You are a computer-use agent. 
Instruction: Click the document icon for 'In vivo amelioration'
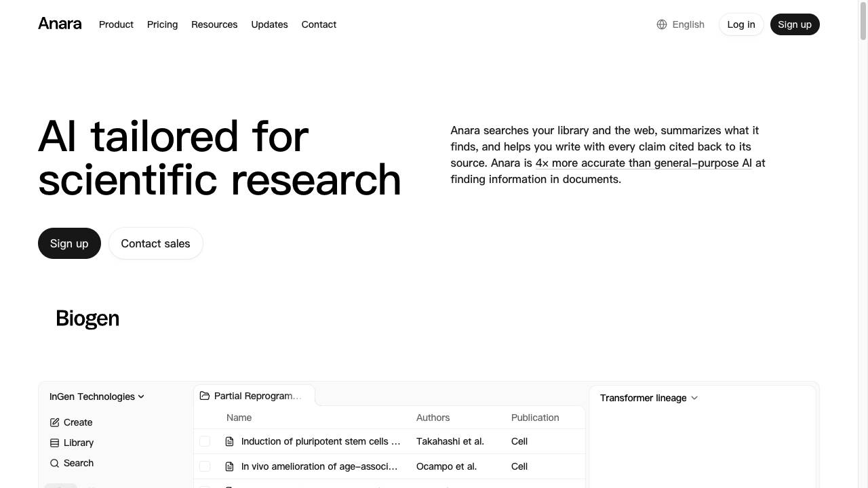click(x=229, y=466)
